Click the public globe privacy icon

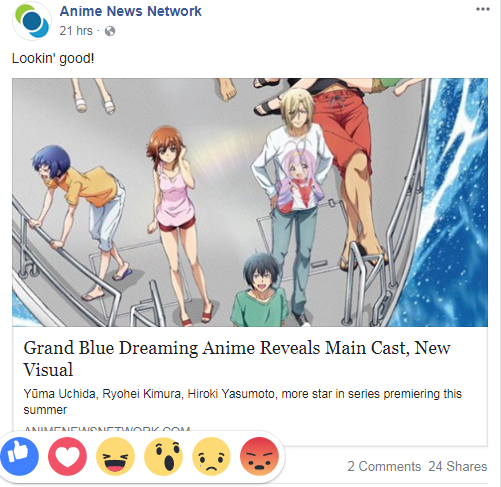point(110,31)
